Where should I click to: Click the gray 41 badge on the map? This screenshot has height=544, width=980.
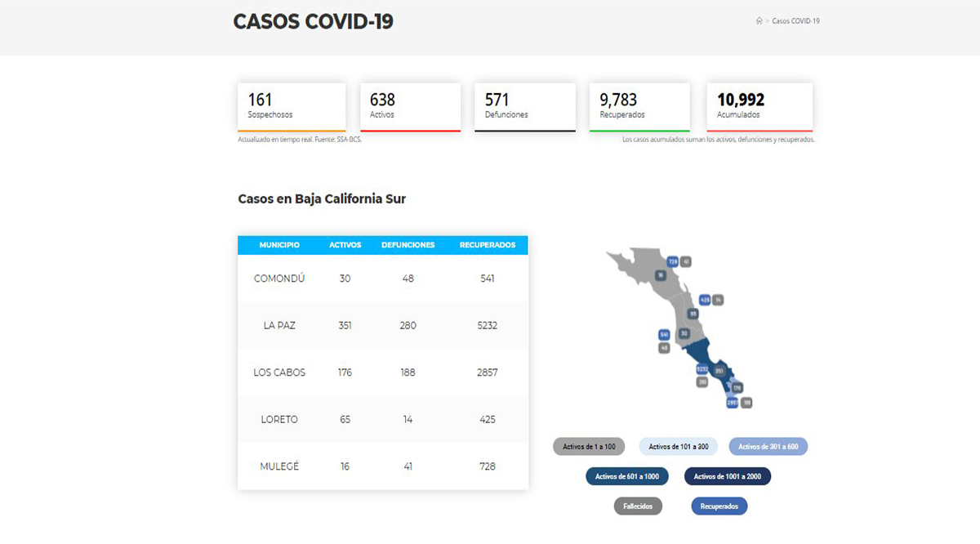click(x=686, y=262)
